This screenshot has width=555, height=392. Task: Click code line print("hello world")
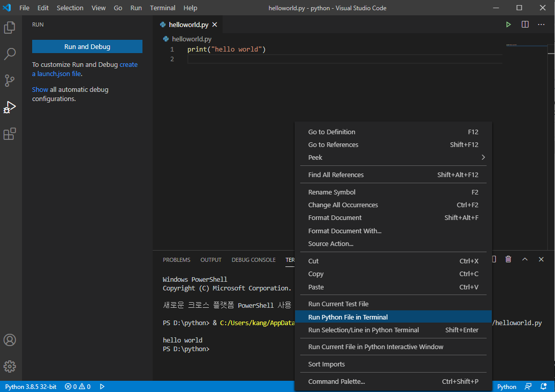(x=227, y=49)
